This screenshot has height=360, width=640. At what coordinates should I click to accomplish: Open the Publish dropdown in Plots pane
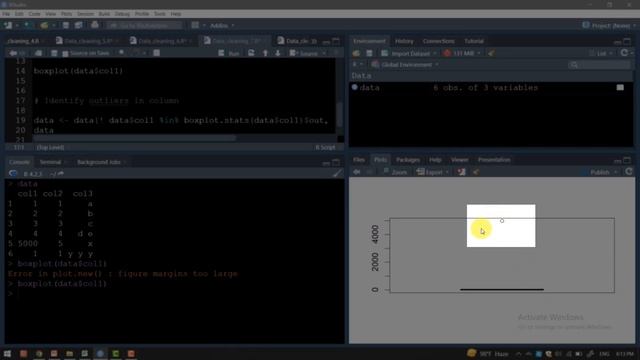pos(603,172)
